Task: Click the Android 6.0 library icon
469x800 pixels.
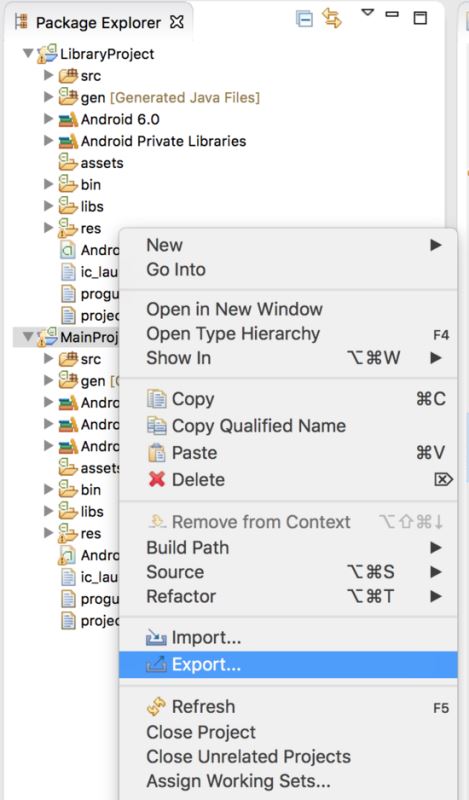Action: coord(68,119)
